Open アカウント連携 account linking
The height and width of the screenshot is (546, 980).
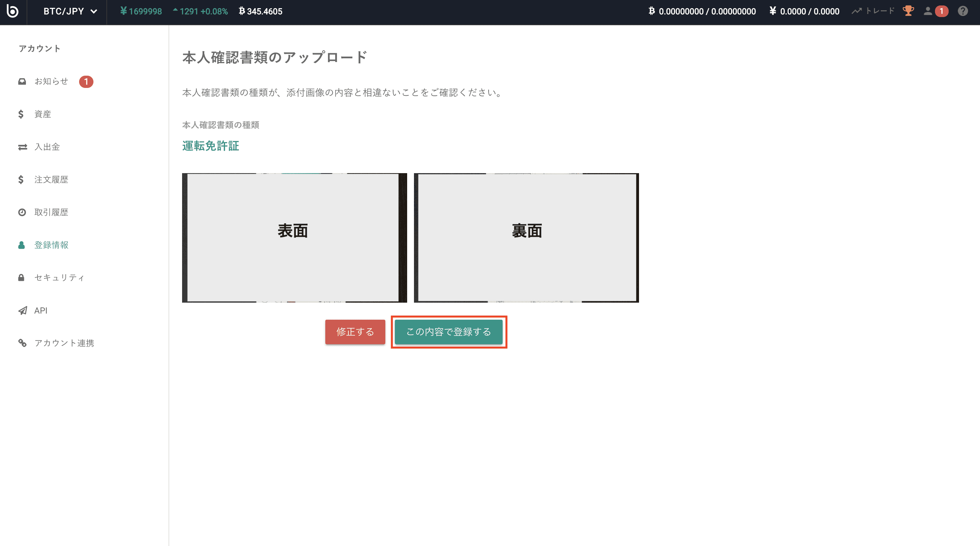[64, 343]
